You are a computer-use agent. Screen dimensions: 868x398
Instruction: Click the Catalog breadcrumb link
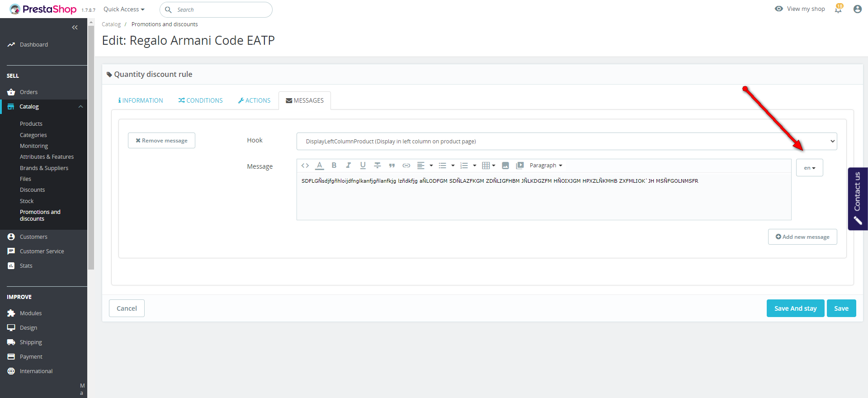pyautogui.click(x=111, y=24)
